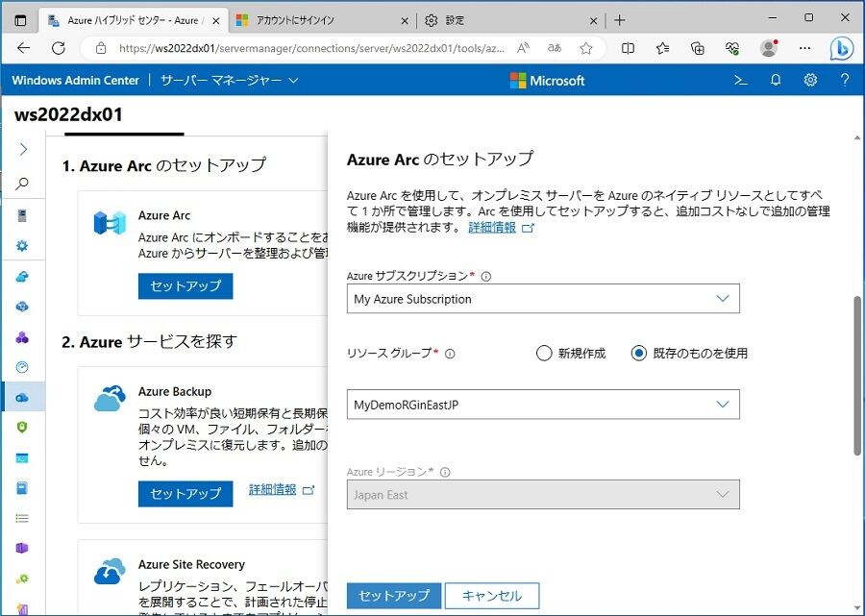
Task: Open the gauge monitor icon in the sidebar
Action: tap(22, 367)
